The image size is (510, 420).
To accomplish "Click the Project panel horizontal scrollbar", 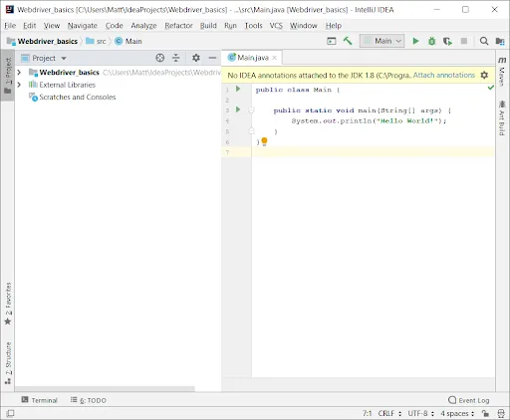I will click(x=105, y=388).
